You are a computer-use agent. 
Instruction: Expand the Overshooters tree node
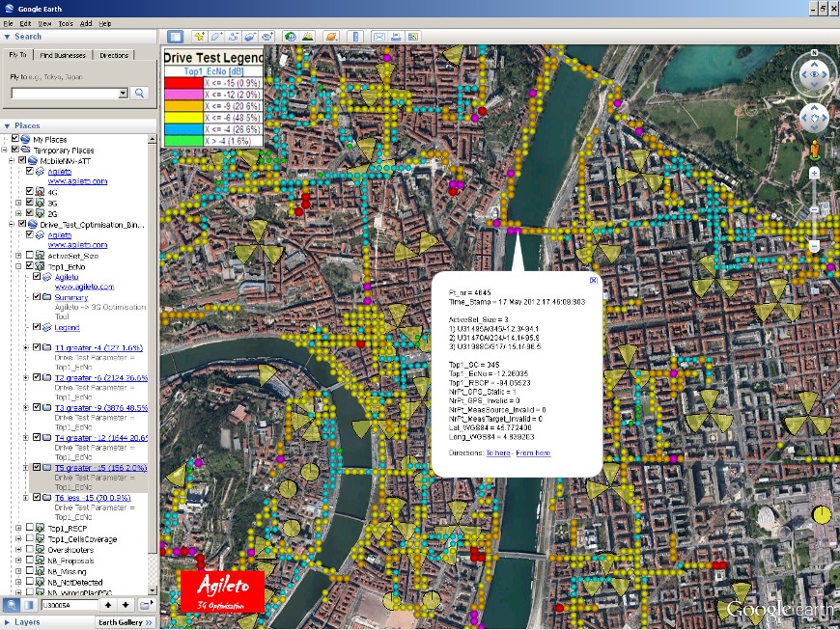pyautogui.click(x=19, y=549)
